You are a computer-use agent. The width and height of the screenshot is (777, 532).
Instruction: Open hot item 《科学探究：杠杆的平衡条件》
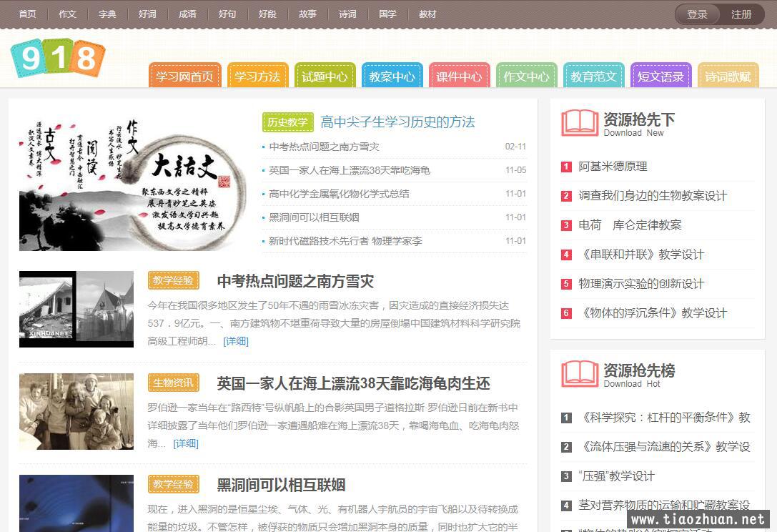665,418
